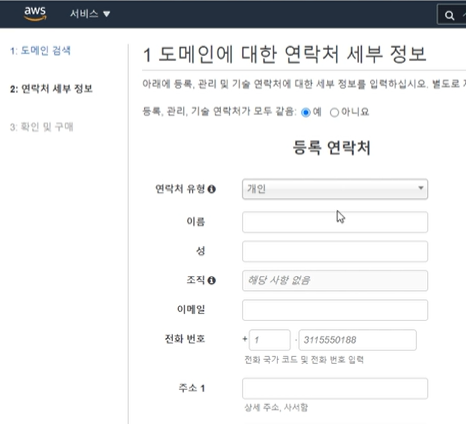Select the 아니요 radio button
Viewport: 466px width, 424px height.
tap(334, 112)
